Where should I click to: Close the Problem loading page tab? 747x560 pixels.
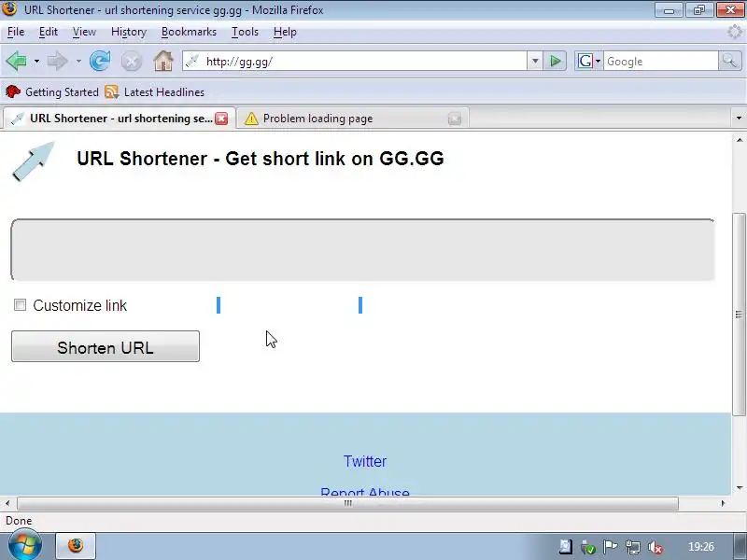pos(455,119)
